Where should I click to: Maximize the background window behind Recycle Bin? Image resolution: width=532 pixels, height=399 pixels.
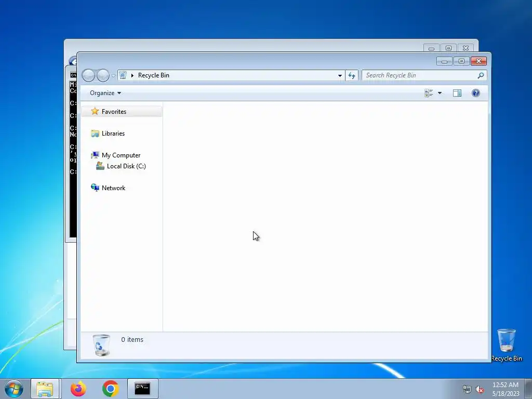448,48
